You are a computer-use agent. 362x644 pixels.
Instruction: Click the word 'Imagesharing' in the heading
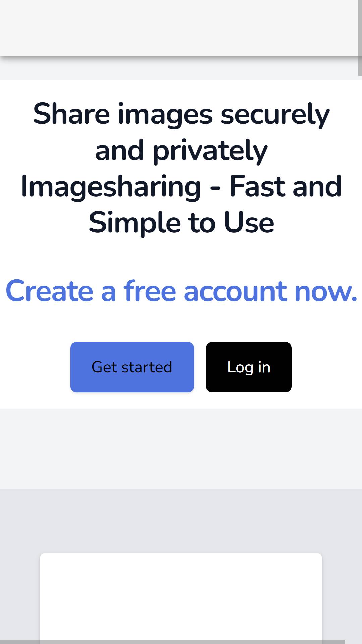[111, 187]
